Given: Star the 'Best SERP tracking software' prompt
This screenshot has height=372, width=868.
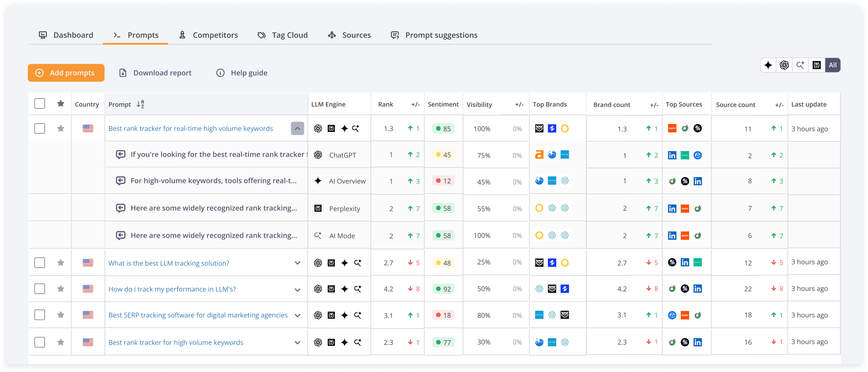Looking at the screenshot, I should tap(61, 315).
